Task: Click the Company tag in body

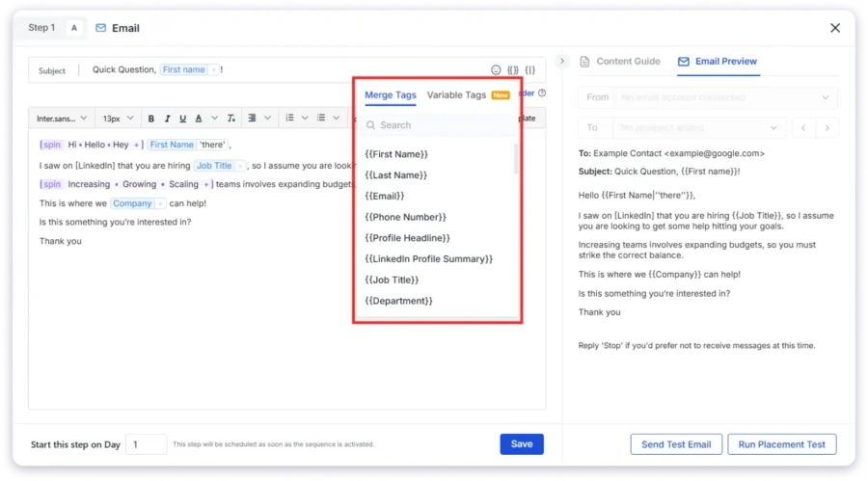Action: point(132,203)
